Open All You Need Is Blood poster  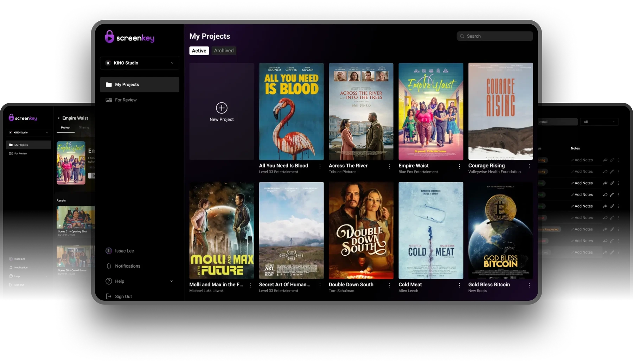[x=291, y=111]
